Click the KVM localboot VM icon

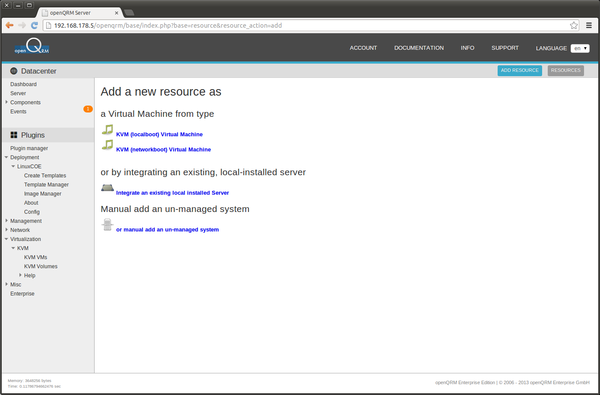107,130
